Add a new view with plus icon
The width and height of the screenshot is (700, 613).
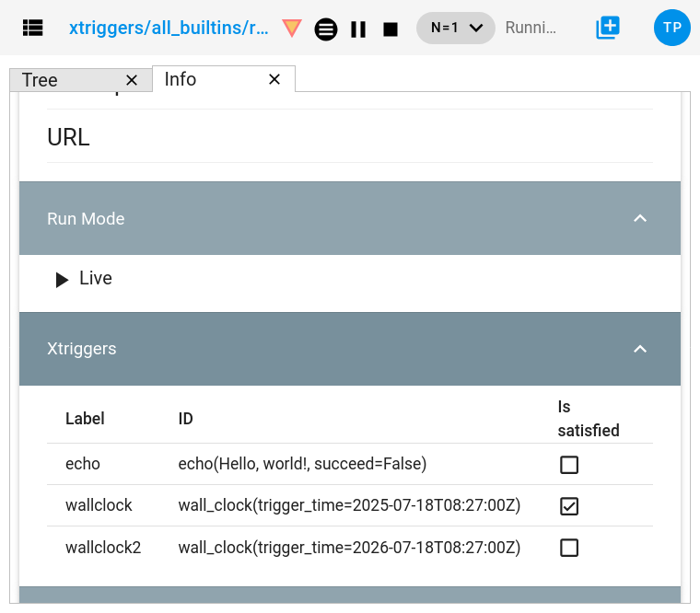[x=608, y=28]
